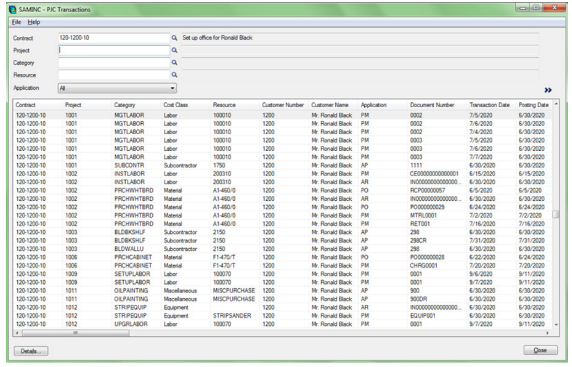Click the Document Number column header

click(x=437, y=105)
